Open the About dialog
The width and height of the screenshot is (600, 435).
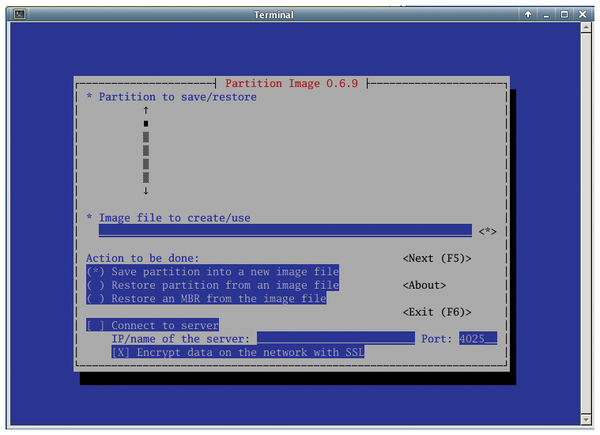pyautogui.click(x=424, y=285)
